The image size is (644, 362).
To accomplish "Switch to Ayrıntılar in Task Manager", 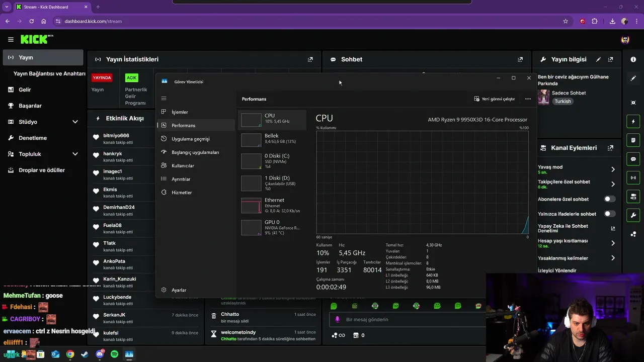I will point(195,179).
